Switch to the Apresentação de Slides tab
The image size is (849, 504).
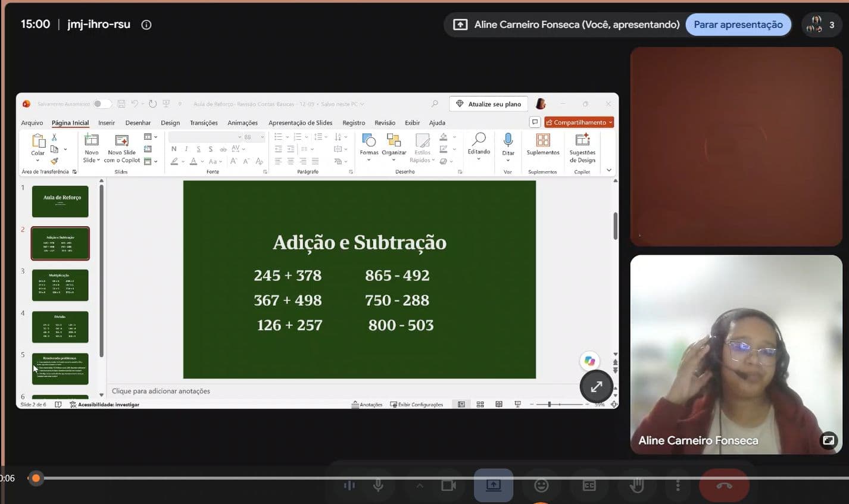coord(300,123)
